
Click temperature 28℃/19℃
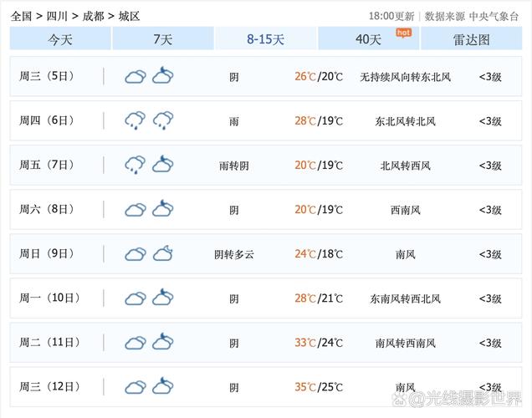click(319, 121)
